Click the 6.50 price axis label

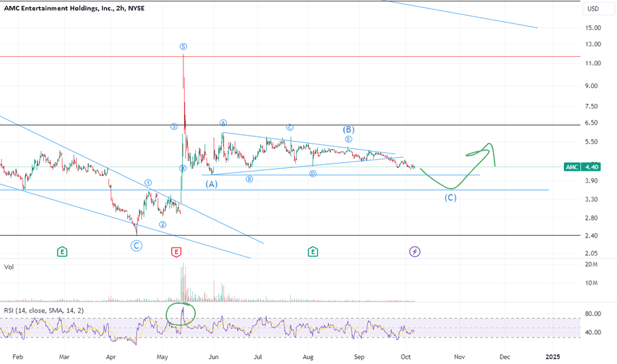(591, 123)
